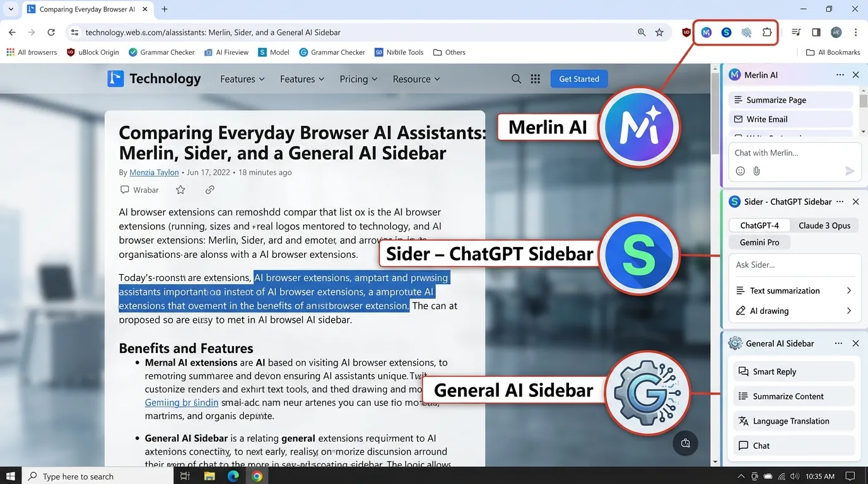The width and height of the screenshot is (868, 484).
Task: Open the All Bookmarks folder
Action: coord(833,52)
